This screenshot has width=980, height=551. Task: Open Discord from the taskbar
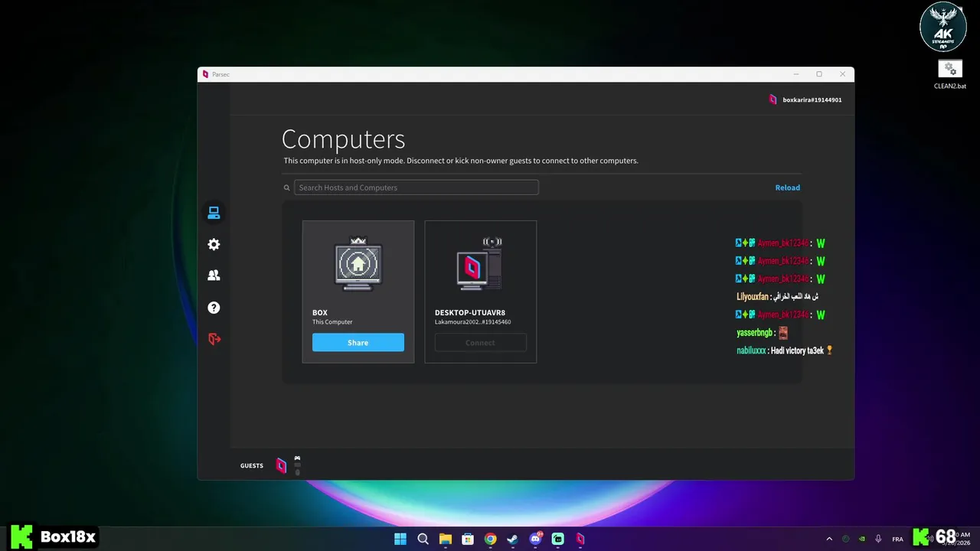coord(536,539)
